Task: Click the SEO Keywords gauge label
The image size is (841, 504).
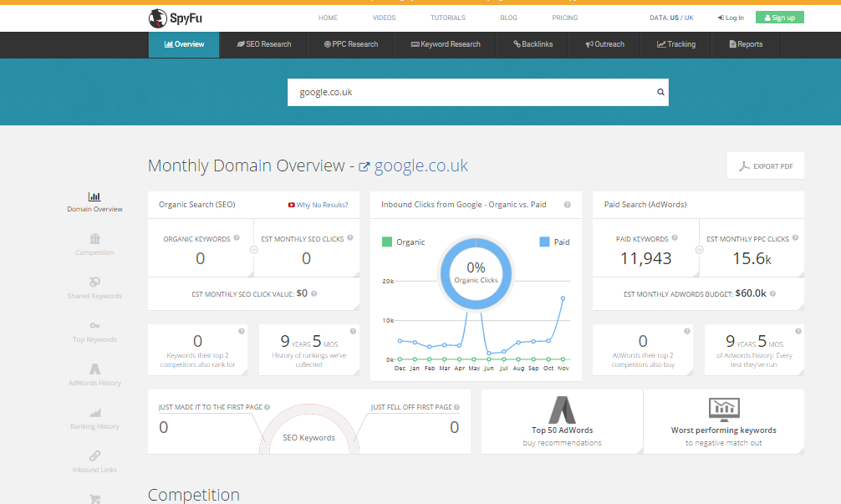Action: (x=309, y=438)
